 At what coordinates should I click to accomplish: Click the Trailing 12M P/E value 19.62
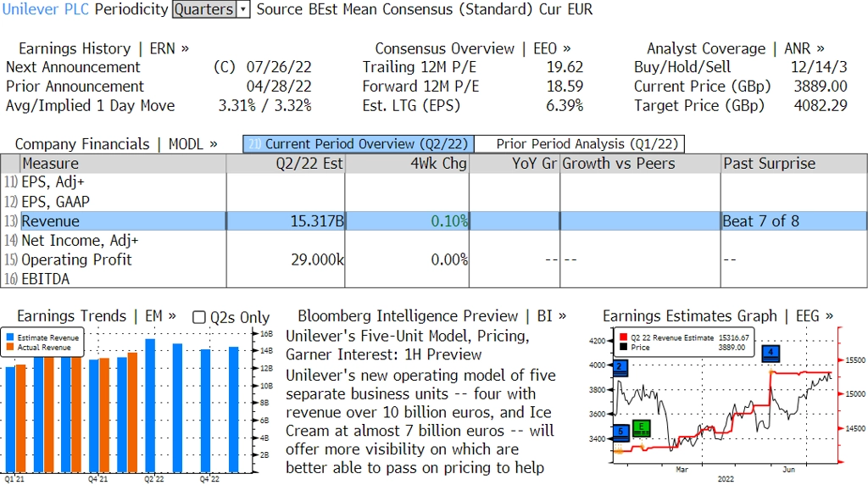pyautogui.click(x=565, y=67)
